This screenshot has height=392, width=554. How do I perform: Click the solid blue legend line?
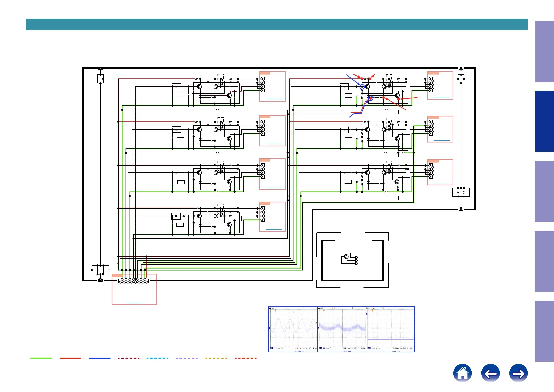pos(100,358)
